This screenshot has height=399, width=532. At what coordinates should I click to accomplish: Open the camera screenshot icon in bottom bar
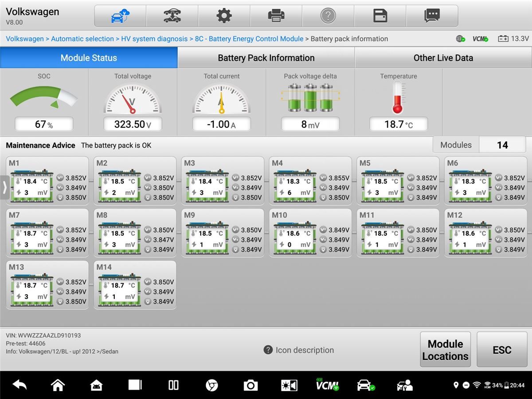[250, 385]
